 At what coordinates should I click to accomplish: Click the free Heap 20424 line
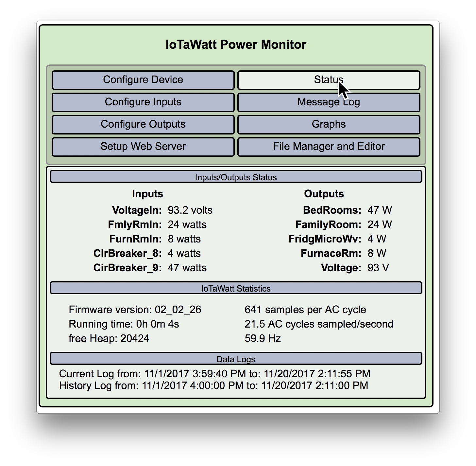pos(109,338)
